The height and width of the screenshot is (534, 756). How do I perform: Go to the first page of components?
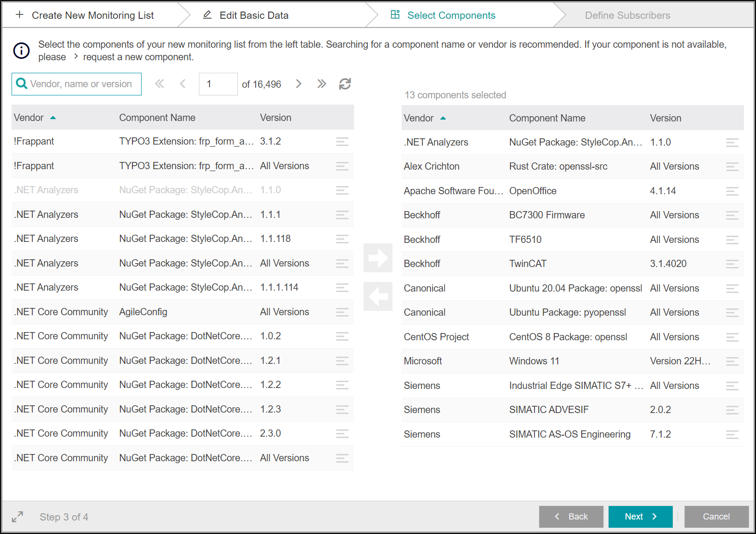point(159,84)
